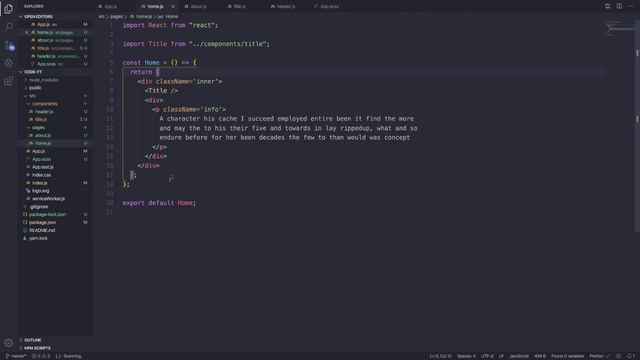
Task: Open App.scss in the Open Editors list
Action: coord(55,64)
